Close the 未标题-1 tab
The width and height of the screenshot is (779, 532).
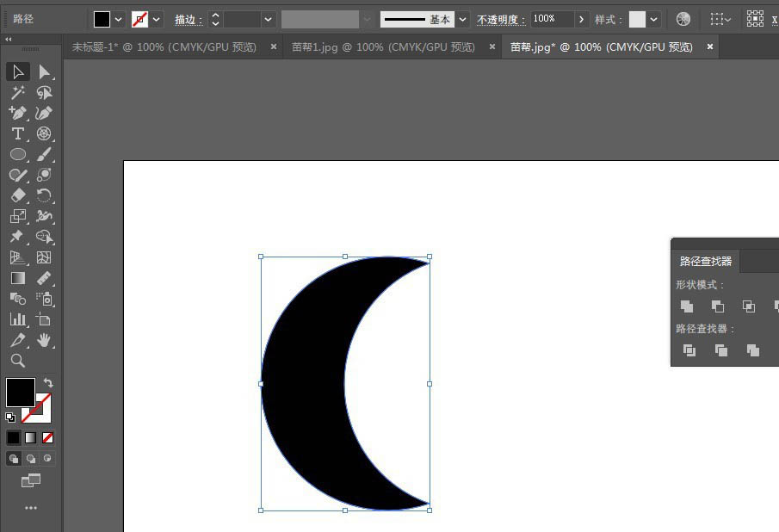tap(273, 46)
